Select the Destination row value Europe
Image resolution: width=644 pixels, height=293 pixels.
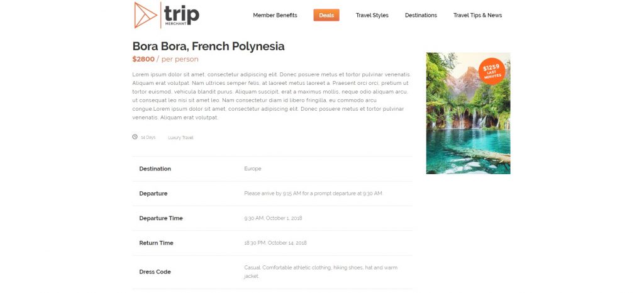[253, 169]
